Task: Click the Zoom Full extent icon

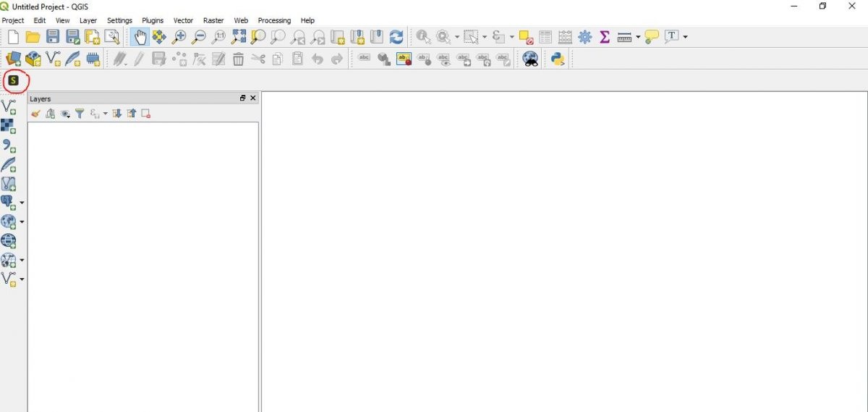Action: pos(238,37)
